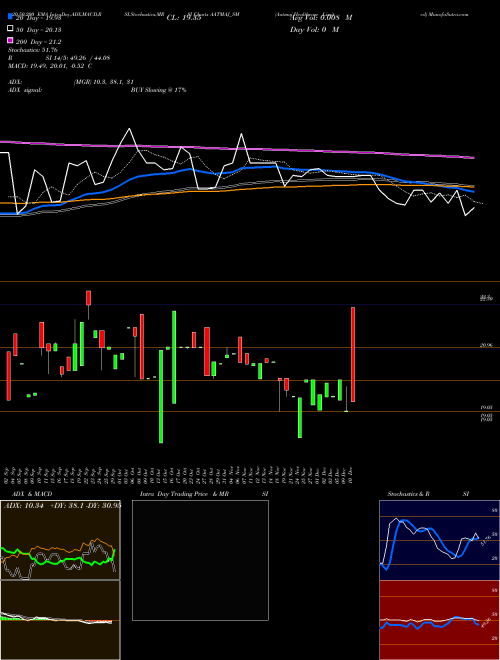Click the 20.96 price axis label
500x660 pixels.
pyautogui.click(x=487, y=345)
